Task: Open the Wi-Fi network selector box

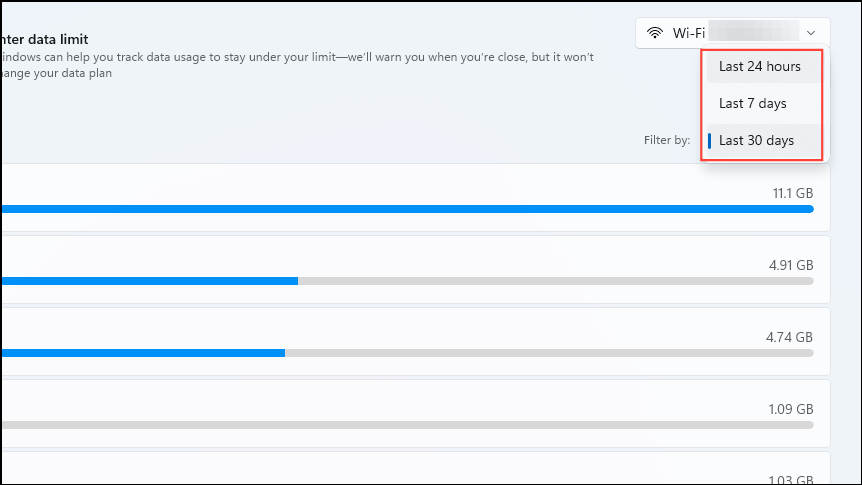Action: pyautogui.click(x=732, y=33)
